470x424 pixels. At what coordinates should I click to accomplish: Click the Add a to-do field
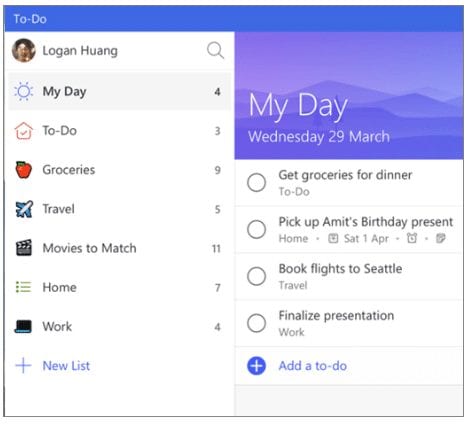pos(349,366)
